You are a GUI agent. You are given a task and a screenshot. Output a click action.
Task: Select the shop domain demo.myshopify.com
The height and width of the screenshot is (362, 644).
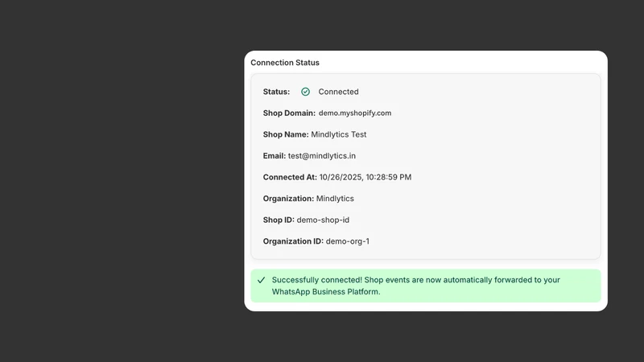(x=355, y=113)
